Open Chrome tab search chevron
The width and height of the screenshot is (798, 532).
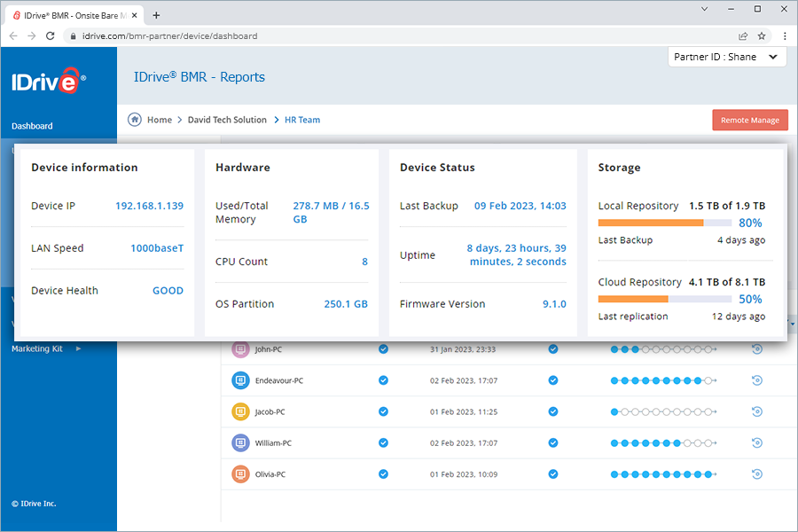(x=704, y=9)
